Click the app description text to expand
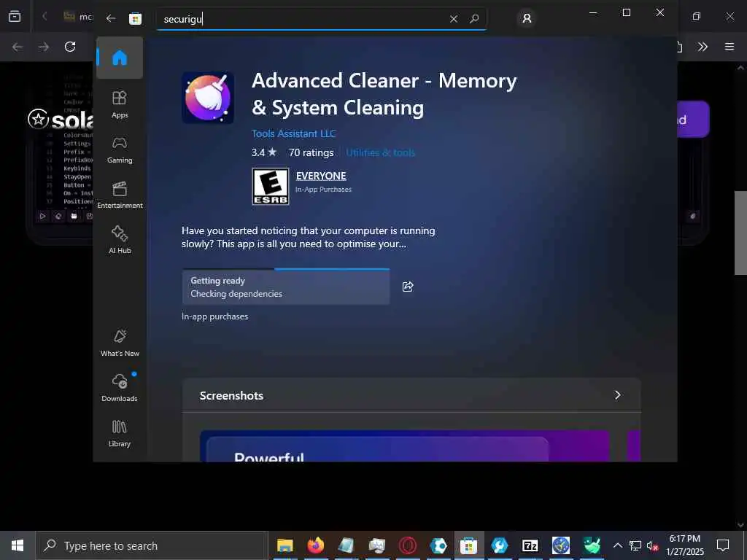747x560 pixels. 309,237
